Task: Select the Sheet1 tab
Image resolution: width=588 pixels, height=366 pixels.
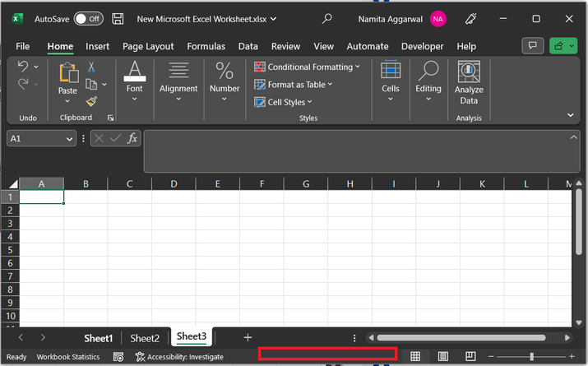Action: click(x=98, y=338)
